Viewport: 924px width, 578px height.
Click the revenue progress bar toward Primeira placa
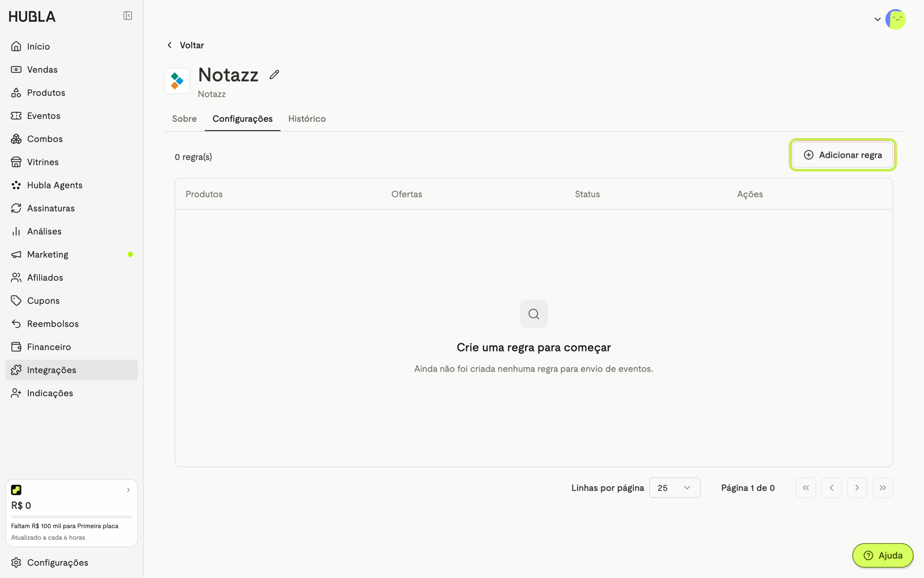tap(72, 516)
